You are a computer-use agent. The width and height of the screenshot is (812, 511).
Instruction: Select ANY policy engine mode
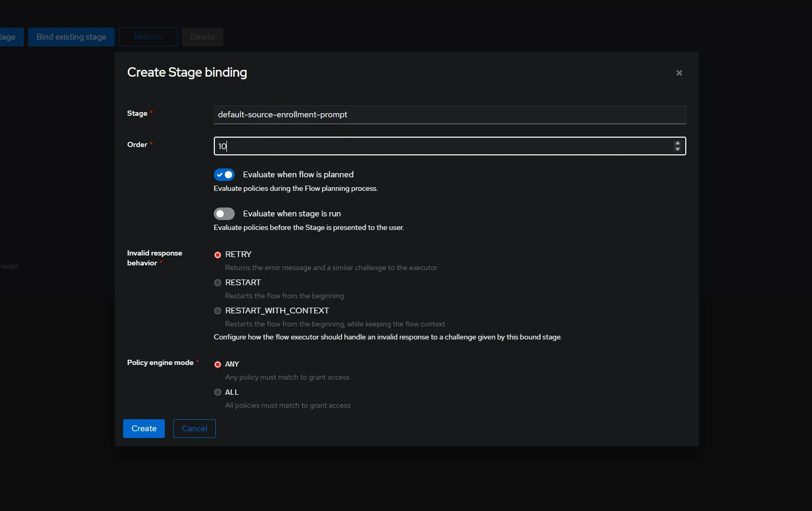[218, 364]
